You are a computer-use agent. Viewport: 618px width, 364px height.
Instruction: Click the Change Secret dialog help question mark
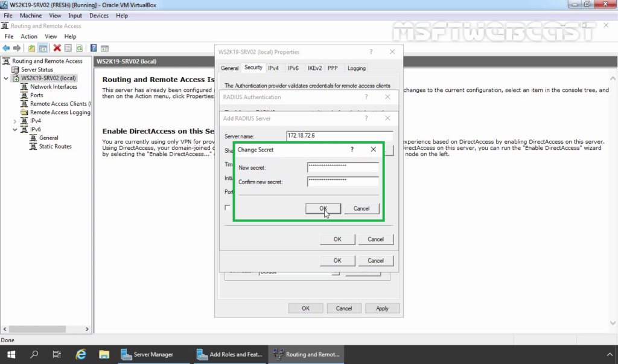point(352,150)
